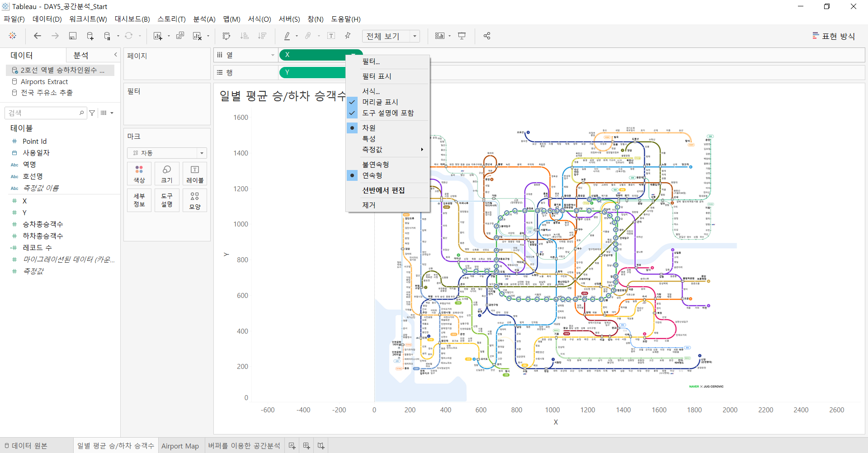Click 필터... in context menu
The width and height of the screenshot is (868, 453).
coord(387,61)
